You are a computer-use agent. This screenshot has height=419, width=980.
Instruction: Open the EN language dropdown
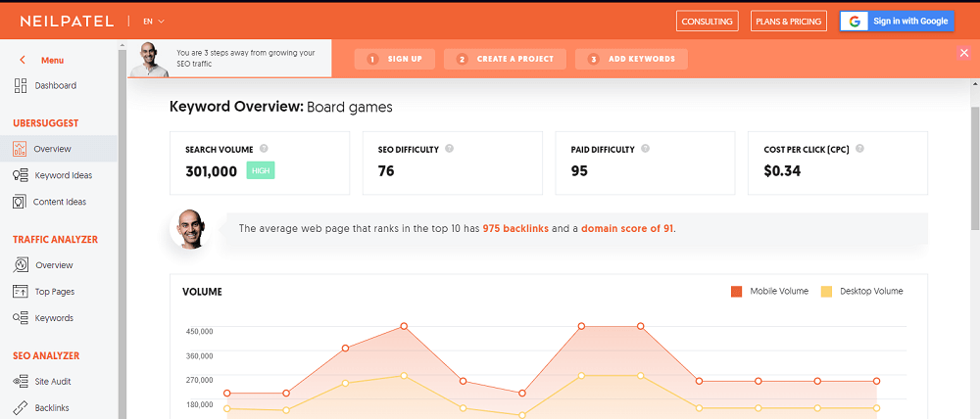154,22
